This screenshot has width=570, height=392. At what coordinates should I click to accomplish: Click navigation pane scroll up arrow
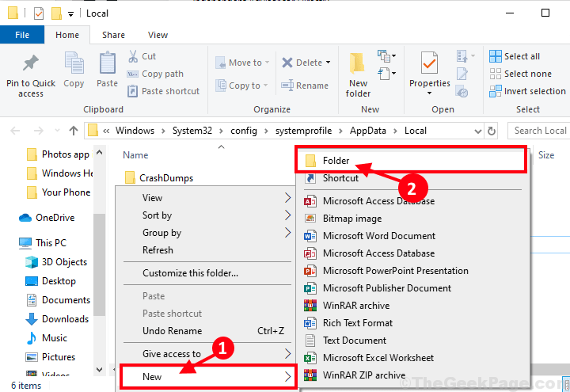click(x=100, y=152)
